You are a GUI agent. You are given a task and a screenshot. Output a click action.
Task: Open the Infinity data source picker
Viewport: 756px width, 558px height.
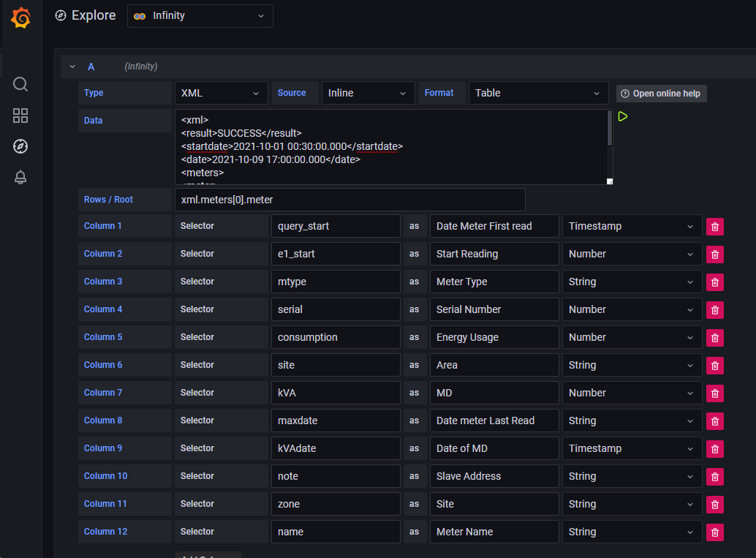click(200, 15)
